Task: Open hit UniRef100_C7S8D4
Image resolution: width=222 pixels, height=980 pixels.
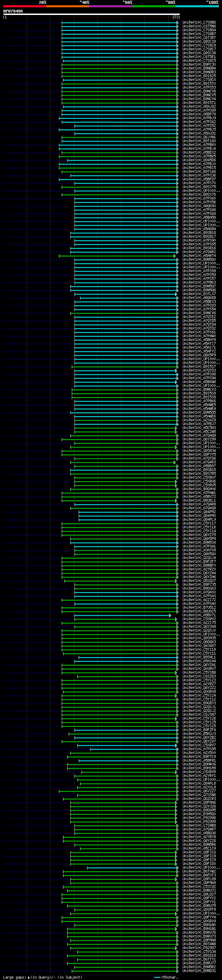Action: pos(199,30)
